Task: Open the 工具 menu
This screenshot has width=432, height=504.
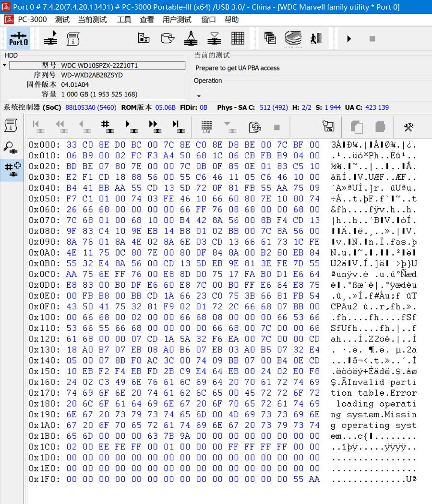Action: point(124,20)
